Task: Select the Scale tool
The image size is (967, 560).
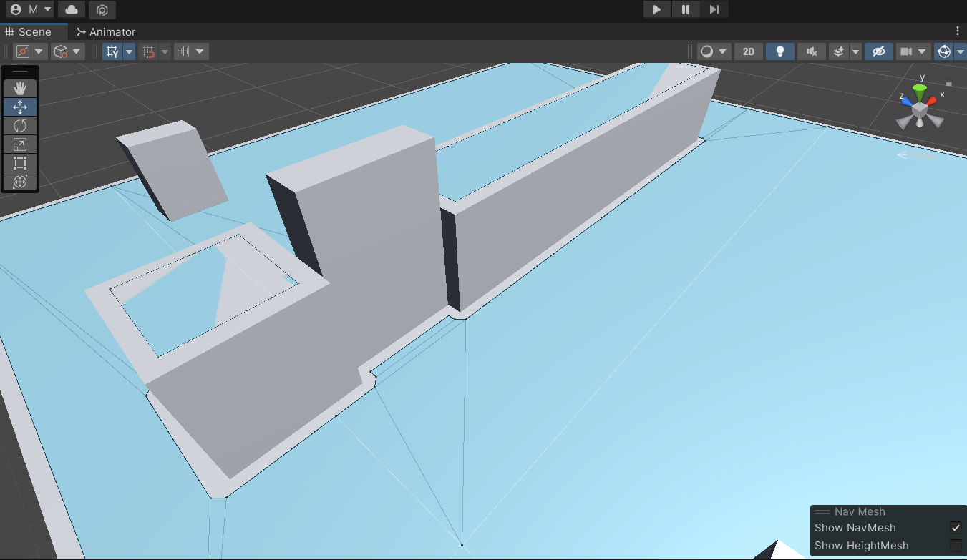Action: coord(20,144)
